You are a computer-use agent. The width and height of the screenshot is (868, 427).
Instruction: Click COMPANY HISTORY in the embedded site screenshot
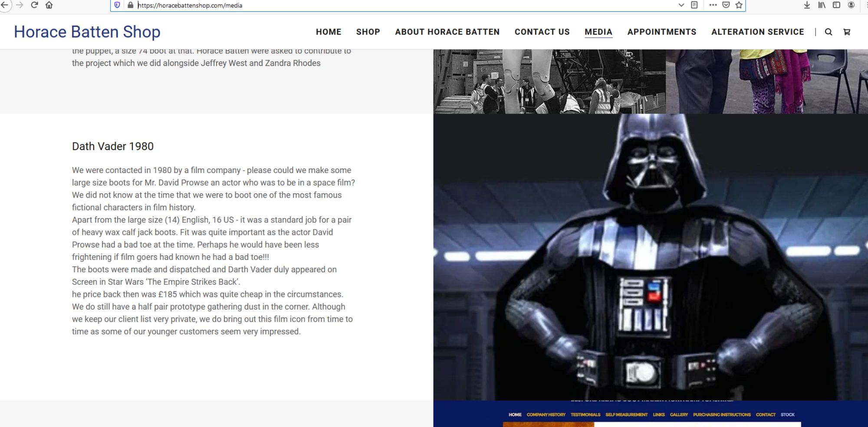click(546, 415)
